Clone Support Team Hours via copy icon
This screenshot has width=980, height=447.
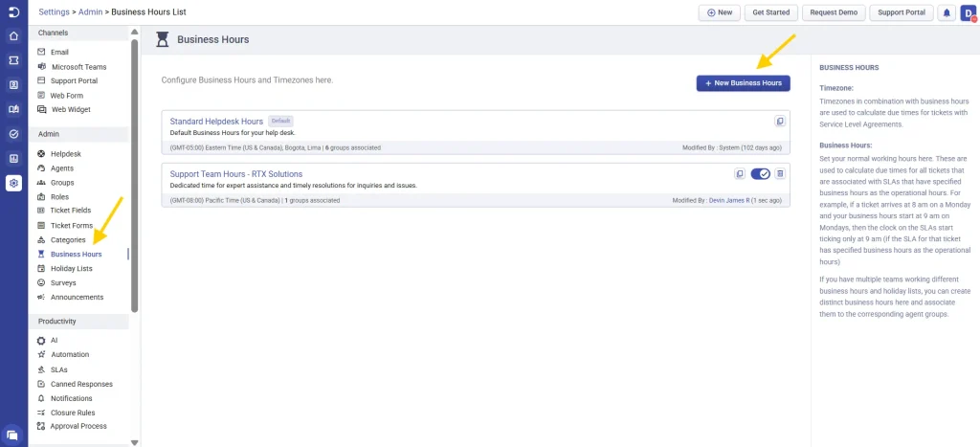(740, 174)
